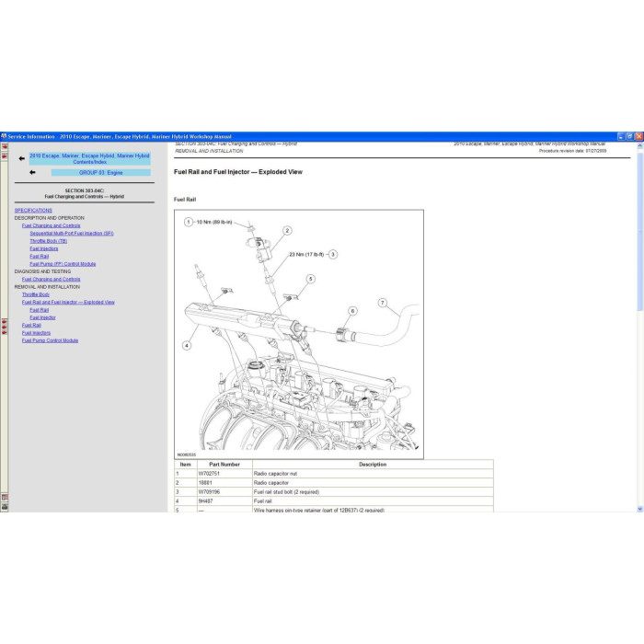Click 'Fuel rail stud bolt (2 required)' cell
This screenshot has height=644, width=644.
(x=373, y=492)
